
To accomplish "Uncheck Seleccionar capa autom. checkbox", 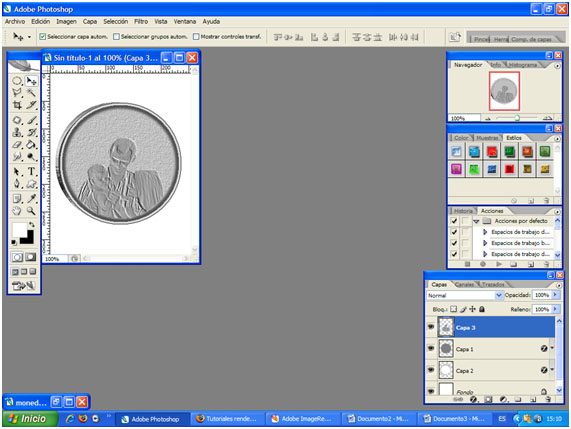I will click(x=43, y=36).
